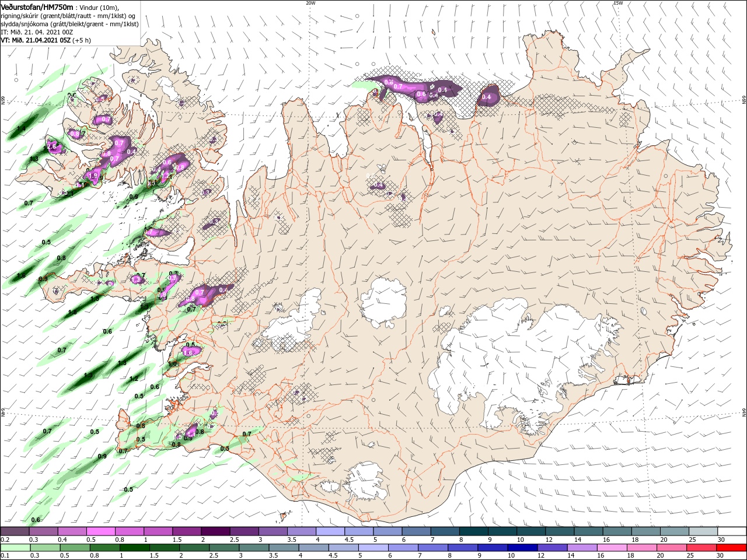Viewport: 747px width, 560px height.
Task: Pick the dark teal 8 swatch, upper scale
Action: (x=474, y=531)
